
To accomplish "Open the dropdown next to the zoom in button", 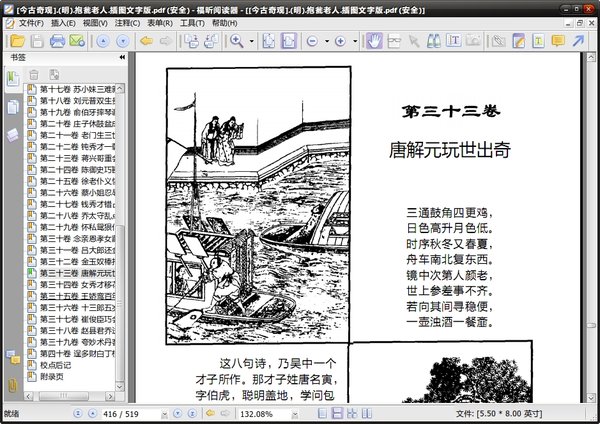I will [x=355, y=41].
